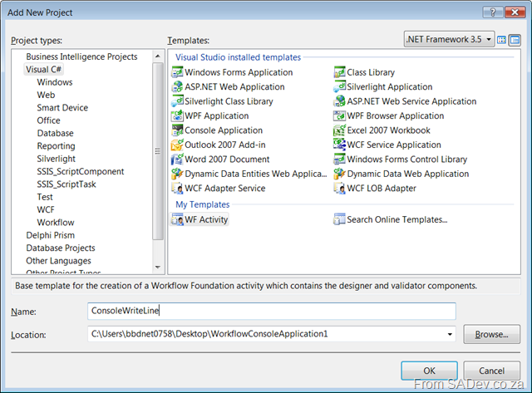Select the Windows Forms Application template icon

click(x=177, y=72)
